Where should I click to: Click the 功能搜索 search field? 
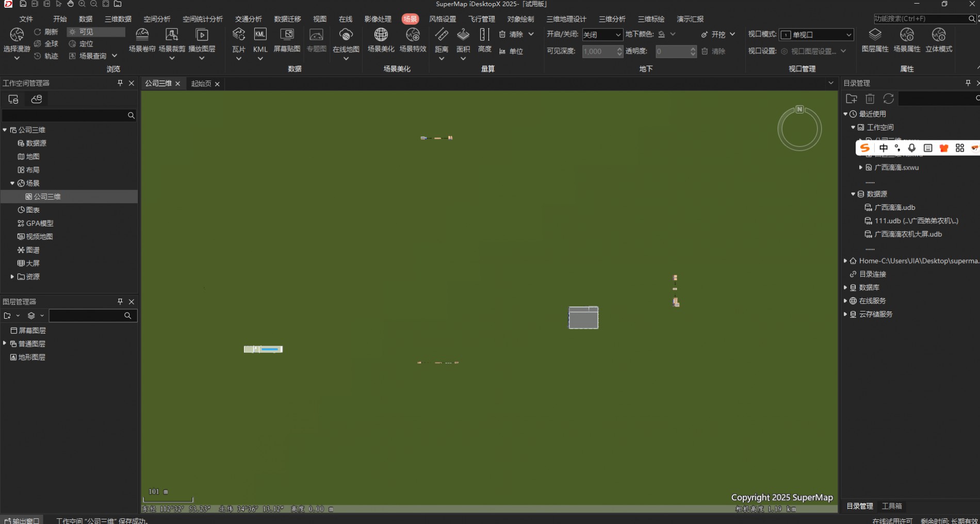coord(921,19)
